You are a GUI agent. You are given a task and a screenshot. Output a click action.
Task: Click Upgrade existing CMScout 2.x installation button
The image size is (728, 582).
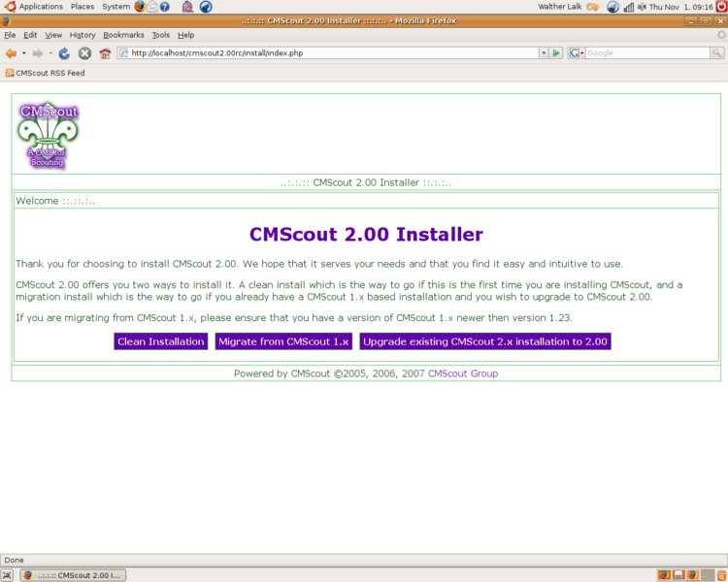(485, 341)
